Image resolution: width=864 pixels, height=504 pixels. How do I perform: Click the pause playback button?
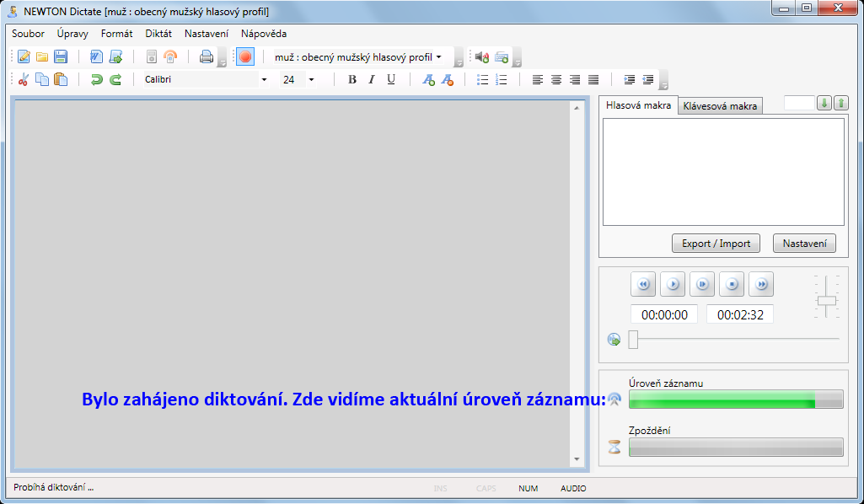[702, 284]
